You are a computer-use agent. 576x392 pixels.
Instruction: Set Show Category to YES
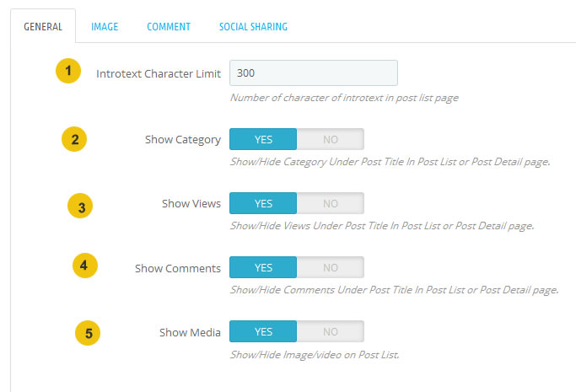click(263, 139)
